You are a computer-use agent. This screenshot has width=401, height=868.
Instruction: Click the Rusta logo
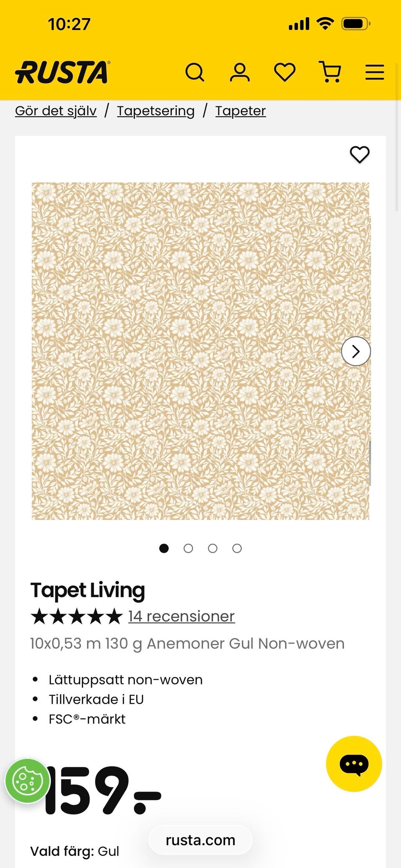[63, 72]
